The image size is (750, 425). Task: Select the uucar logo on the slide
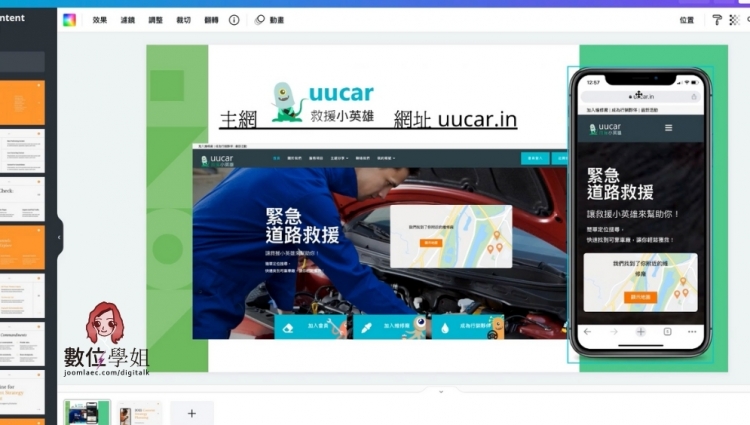click(323, 102)
